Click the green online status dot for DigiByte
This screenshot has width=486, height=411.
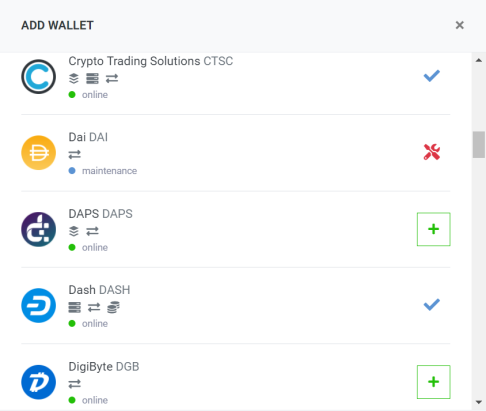click(72, 400)
